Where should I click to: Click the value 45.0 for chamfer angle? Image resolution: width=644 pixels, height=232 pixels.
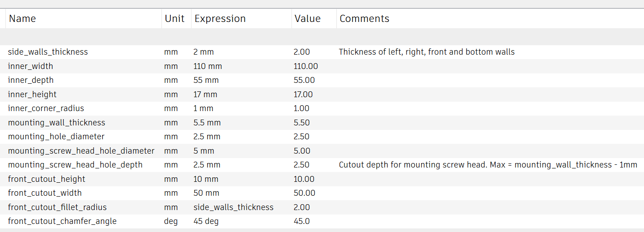click(x=301, y=221)
